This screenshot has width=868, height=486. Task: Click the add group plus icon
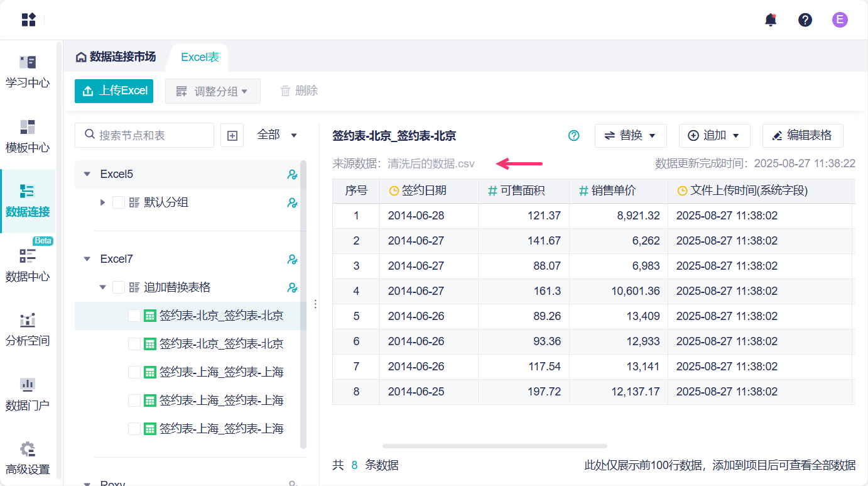click(x=232, y=135)
